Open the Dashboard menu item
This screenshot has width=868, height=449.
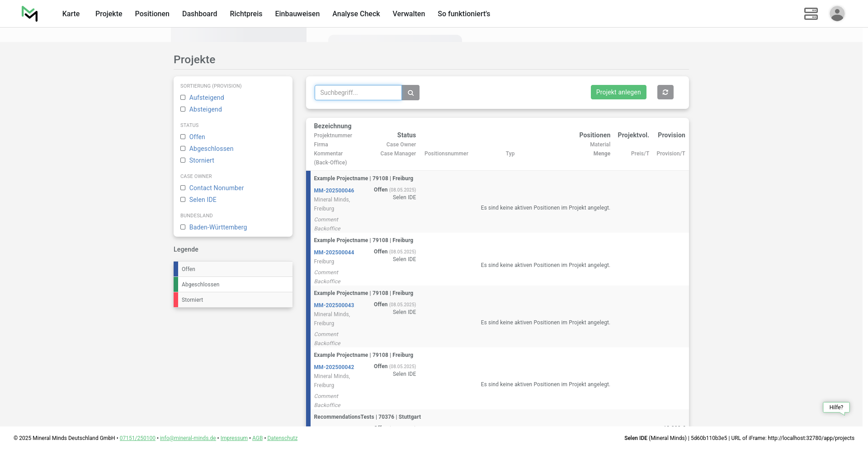click(199, 14)
